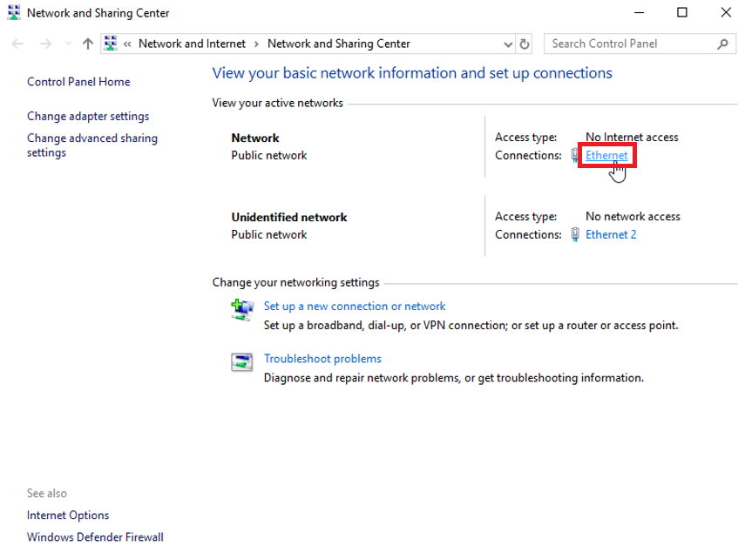The width and height of the screenshot is (745, 560).
Task: Open Windows Defender Firewall link
Action: click(x=95, y=537)
